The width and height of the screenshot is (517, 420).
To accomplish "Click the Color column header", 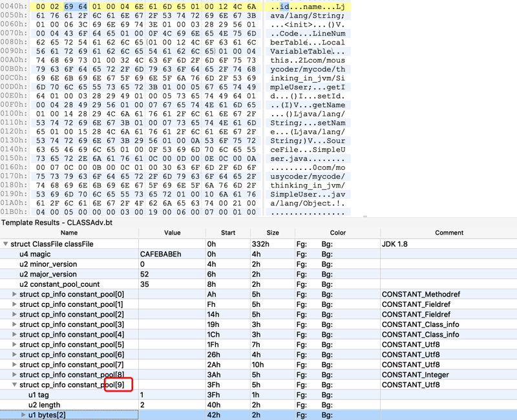I will tap(337, 233).
